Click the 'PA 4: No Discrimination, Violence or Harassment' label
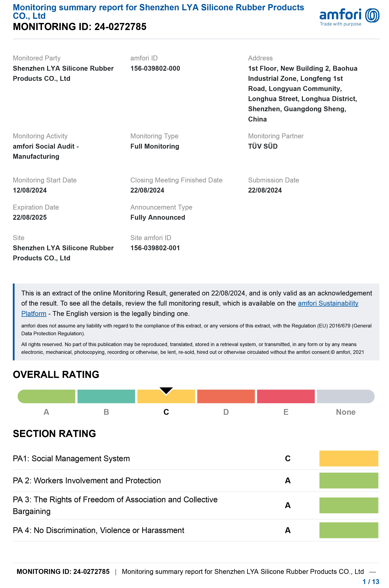The width and height of the screenshot is (389, 588). click(98, 530)
